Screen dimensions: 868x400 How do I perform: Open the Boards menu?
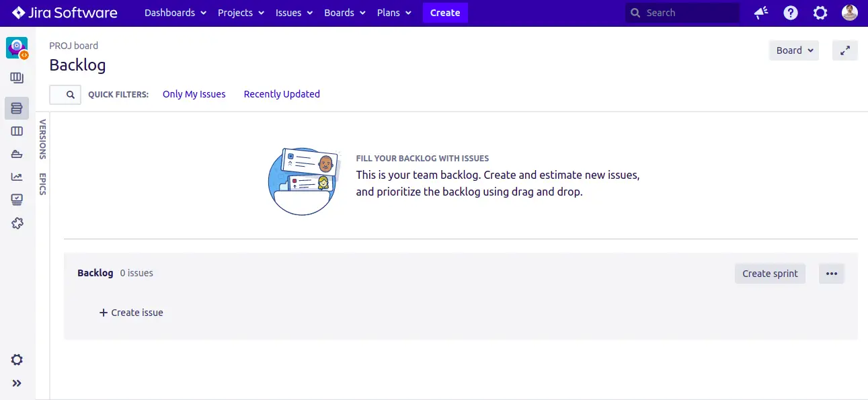click(x=345, y=13)
